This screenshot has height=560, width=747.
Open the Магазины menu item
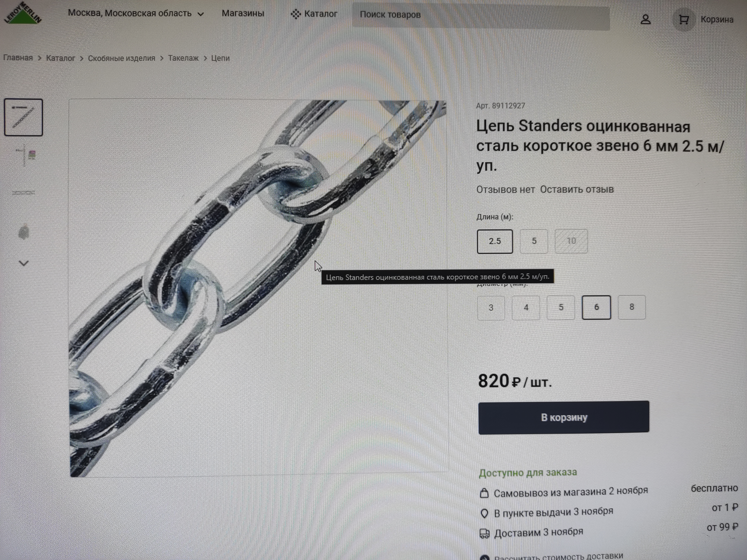click(243, 13)
